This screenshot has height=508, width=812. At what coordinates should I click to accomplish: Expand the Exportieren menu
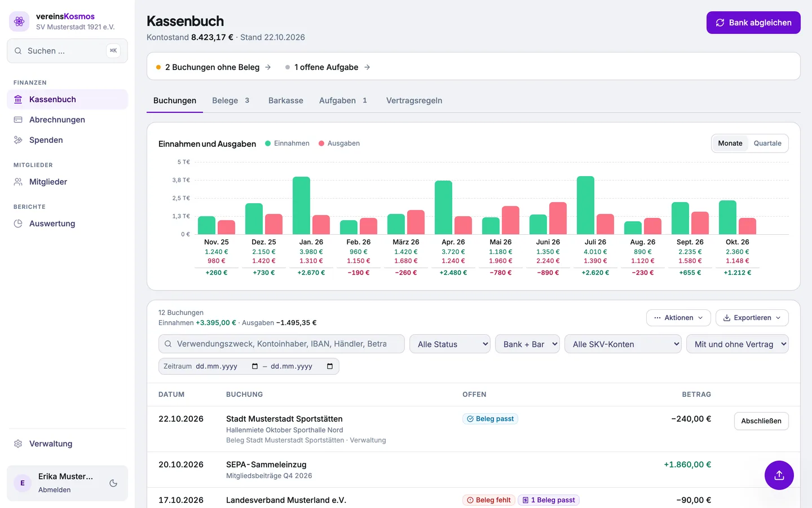click(752, 318)
